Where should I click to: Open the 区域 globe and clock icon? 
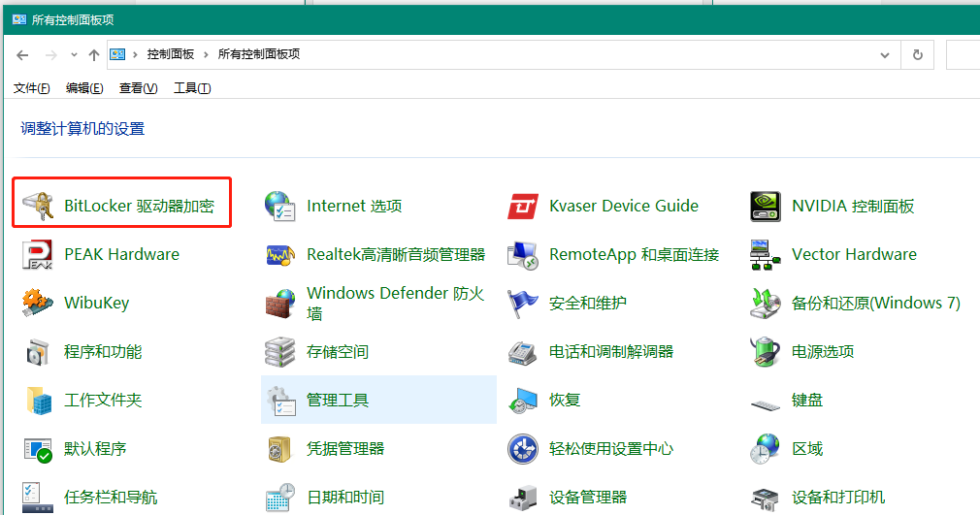click(x=765, y=449)
